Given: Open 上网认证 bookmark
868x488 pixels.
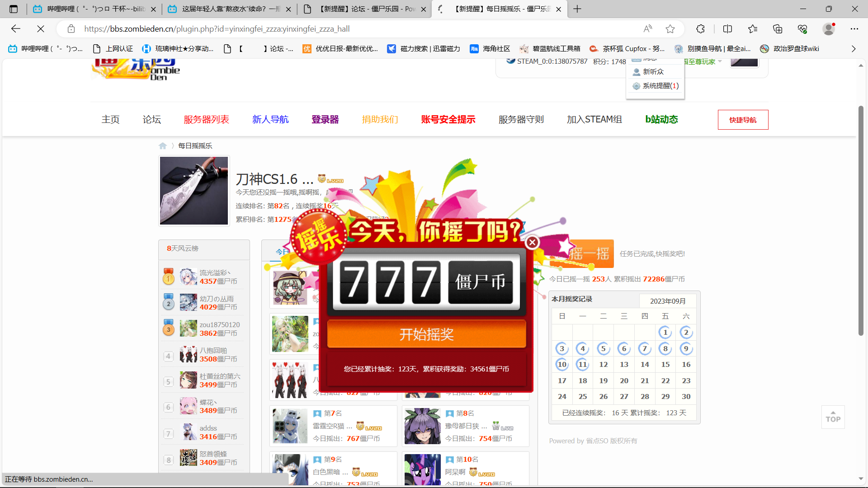Looking at the screenshot, I should [x=113, y=49].
